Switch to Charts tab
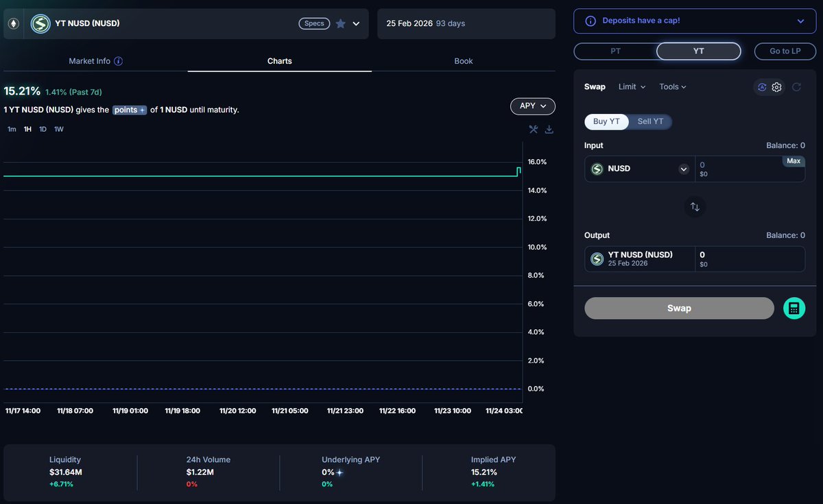The height and width of the screenshot is (504, 823). [x=280, y=61]
